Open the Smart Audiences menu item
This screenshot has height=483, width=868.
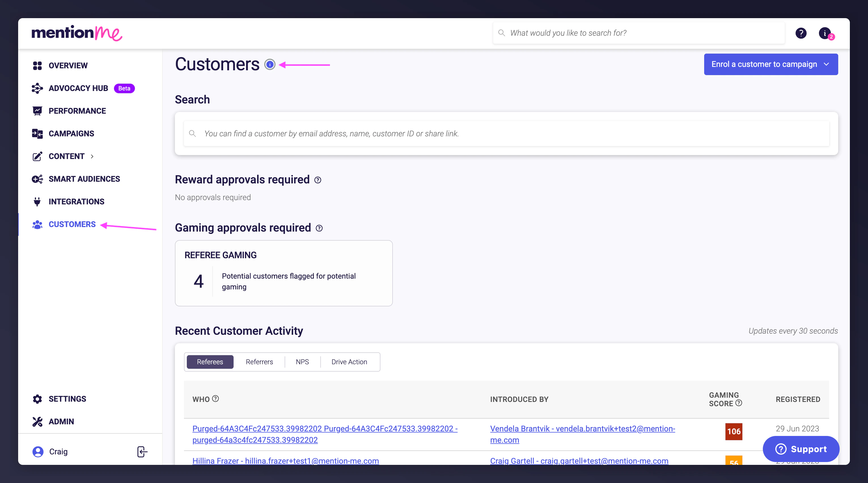(x=84, y=179)
